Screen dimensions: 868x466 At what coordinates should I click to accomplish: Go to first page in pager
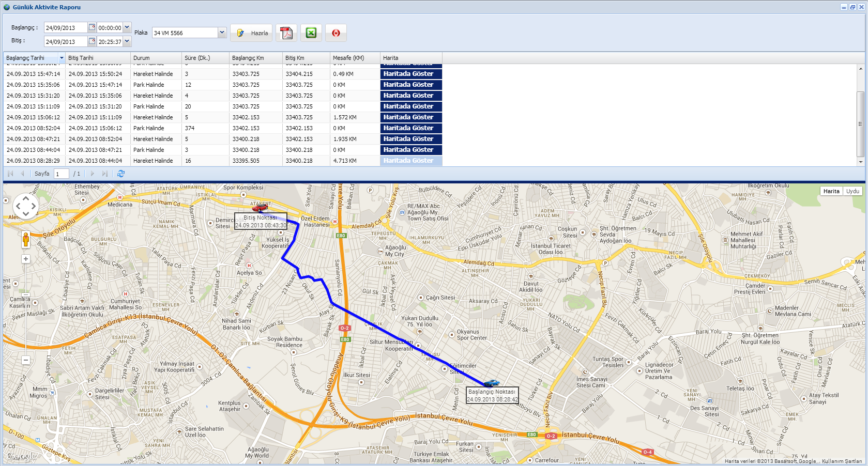point(10,174)
